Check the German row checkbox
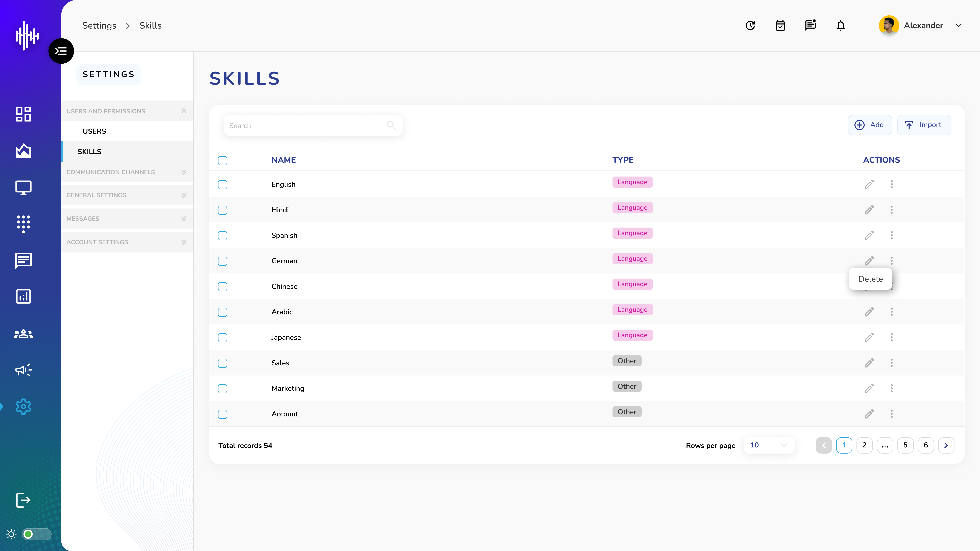The image size is (980, 551). 223,261
